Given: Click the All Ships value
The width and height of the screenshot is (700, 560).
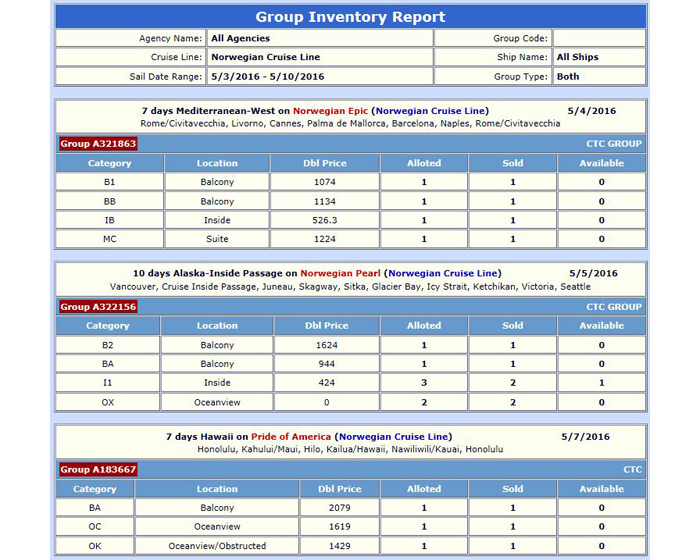Looking at the screenshot, I should [x=578, y=57].
